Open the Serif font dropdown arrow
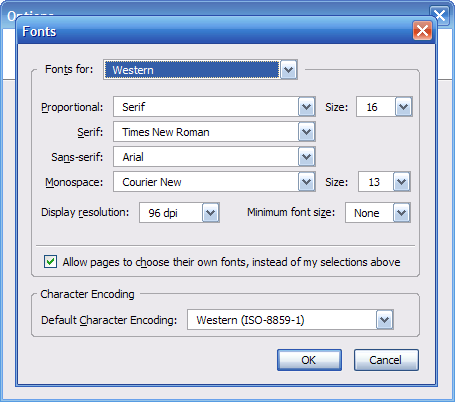 click(x=306, y=132)
